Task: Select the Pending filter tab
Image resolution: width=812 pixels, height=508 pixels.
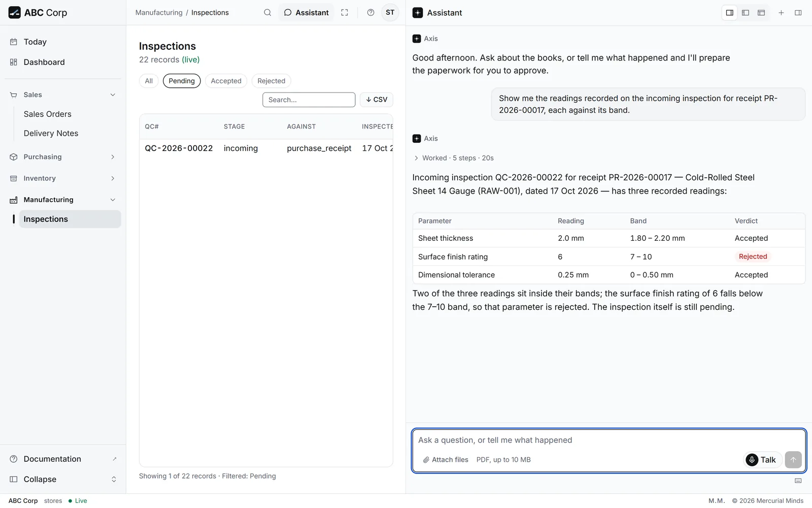Action: click(x=182, y=81)
